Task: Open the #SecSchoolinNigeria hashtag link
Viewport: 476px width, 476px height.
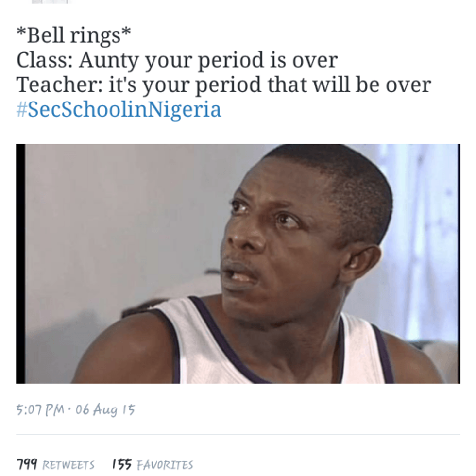Action: click(x=119, y=110)
